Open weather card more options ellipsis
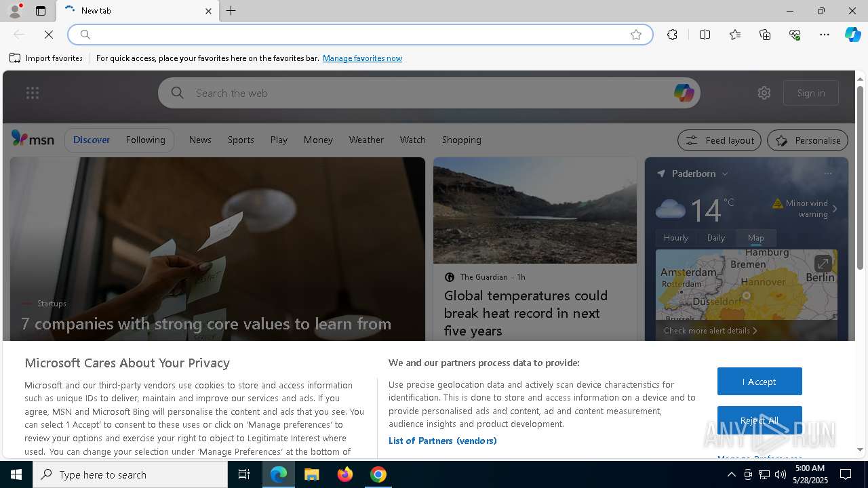 [x=827, y=174]
